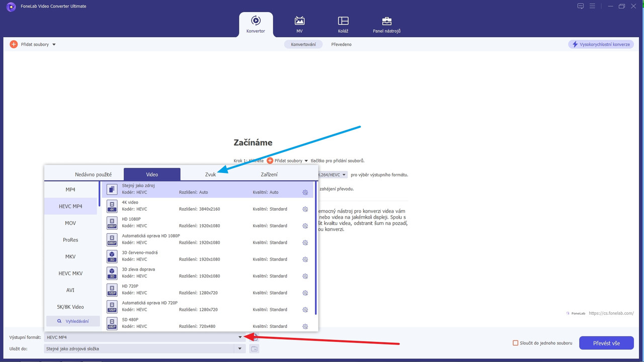Screen dimensions: 644x362
Task: Select the 4K video preset icon
Action: 112,206
